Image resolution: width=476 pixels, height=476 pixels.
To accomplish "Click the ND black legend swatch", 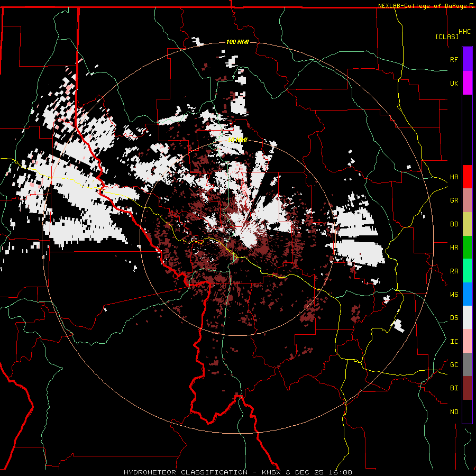I will [467, 411].
